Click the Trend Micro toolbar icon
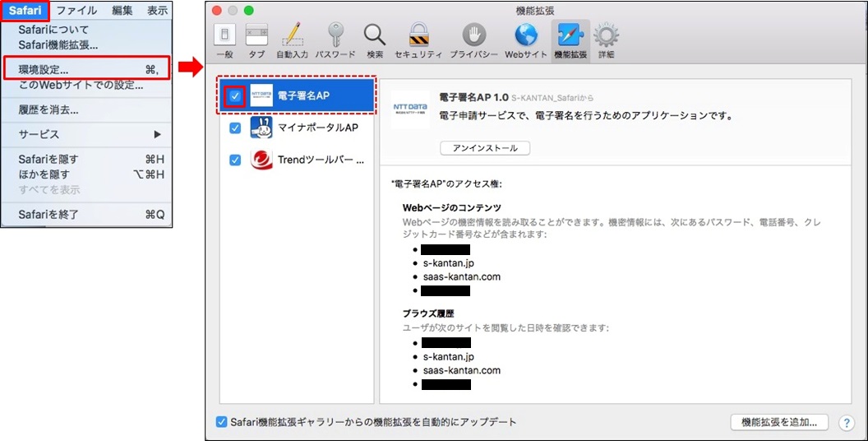The height and width of the screenshot is (441, 868). tap(261, 160)
